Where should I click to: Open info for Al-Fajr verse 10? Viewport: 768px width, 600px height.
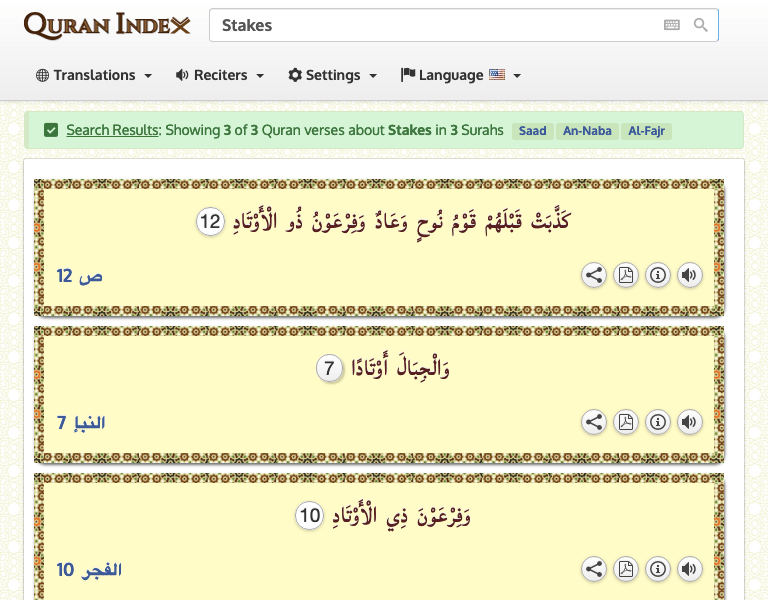(x=657, y=570)
